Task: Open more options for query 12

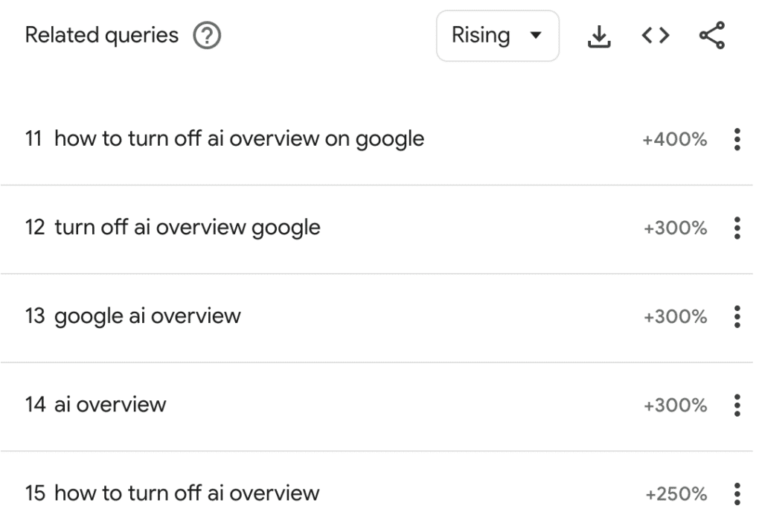Action: click(x=737, y=228)
